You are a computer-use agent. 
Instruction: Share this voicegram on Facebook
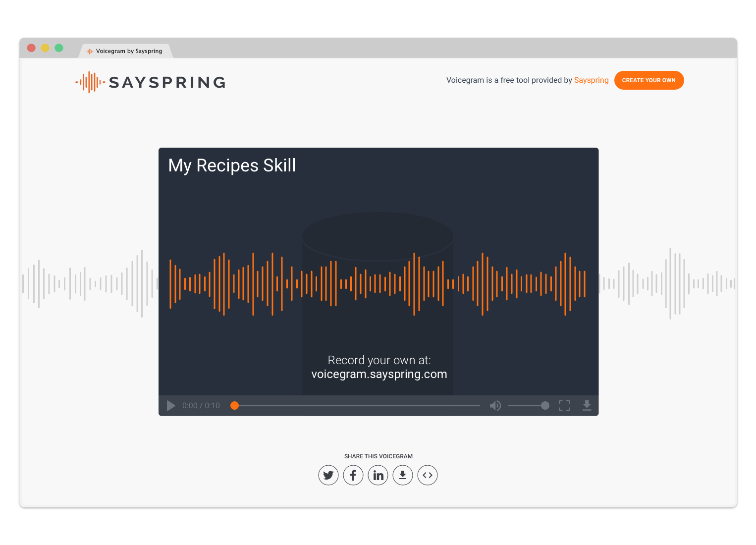click(353, 475)
